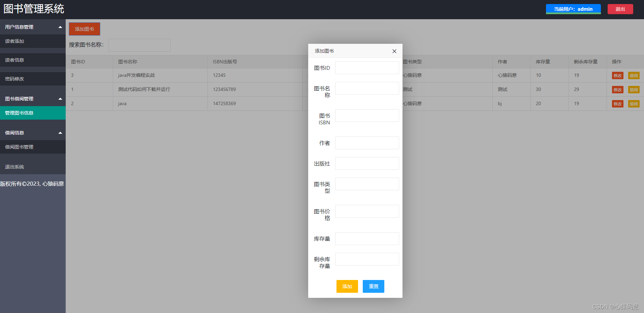Focus the 库存量 input field

367,239
